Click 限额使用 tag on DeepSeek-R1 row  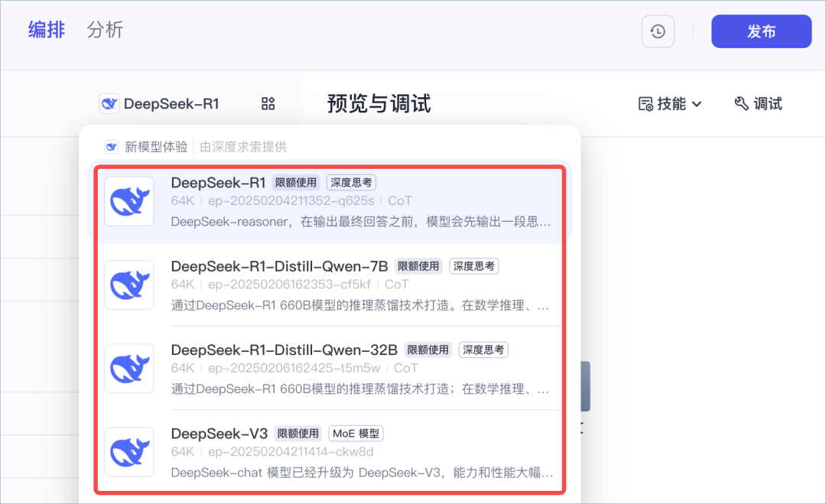click(295, 183)
